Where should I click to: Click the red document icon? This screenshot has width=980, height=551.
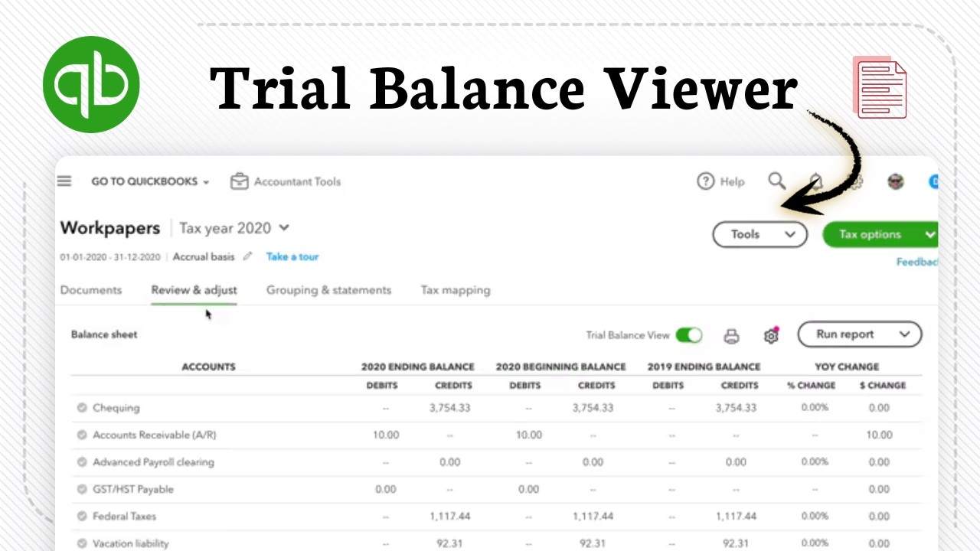tap(880, 87)
